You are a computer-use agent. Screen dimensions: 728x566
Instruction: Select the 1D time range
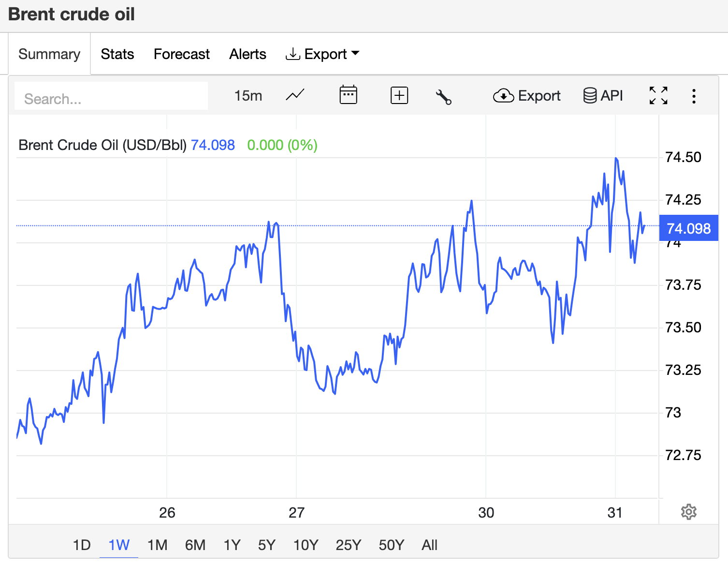coord(82,545)
